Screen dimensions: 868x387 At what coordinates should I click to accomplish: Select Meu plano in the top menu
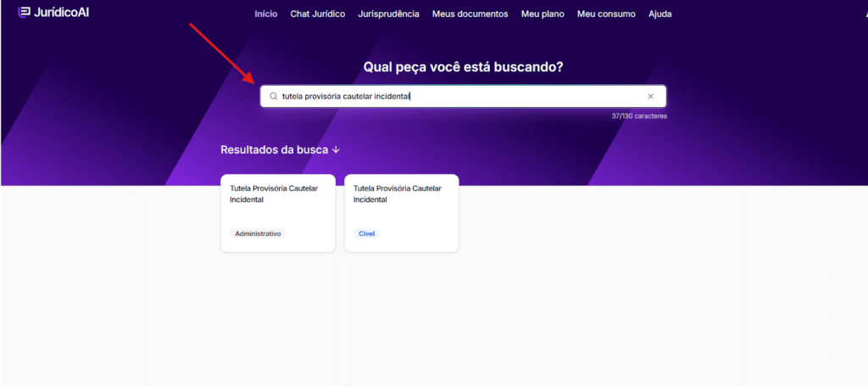coord(542,14)
